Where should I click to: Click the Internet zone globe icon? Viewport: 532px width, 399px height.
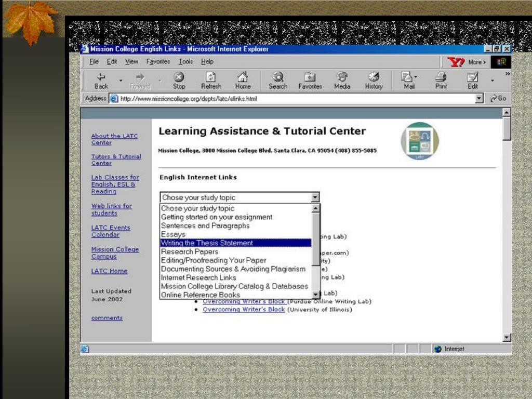point(438,349)
